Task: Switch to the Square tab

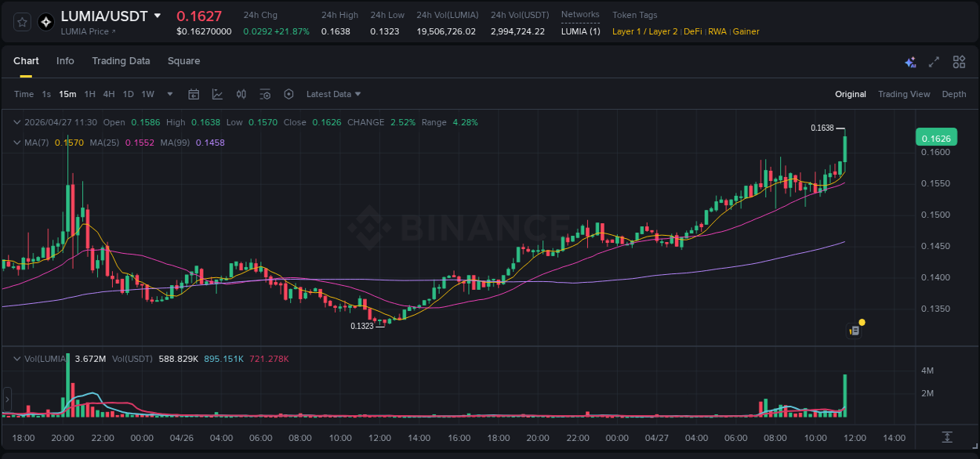Action: (x=183, y=61)
